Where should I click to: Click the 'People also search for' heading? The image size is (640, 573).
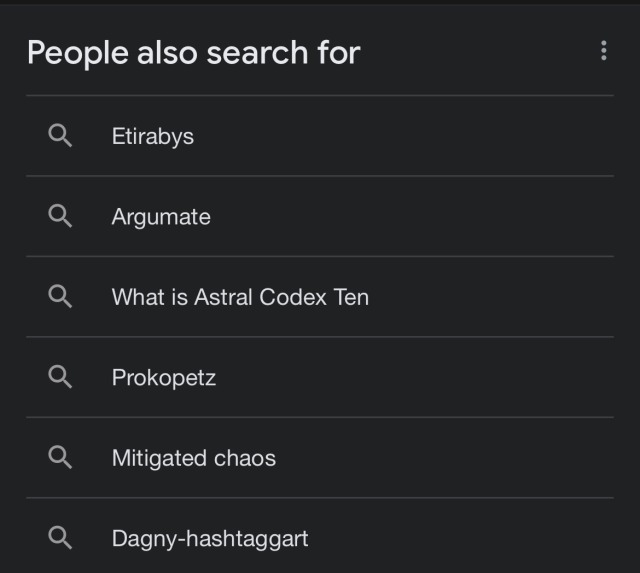pyautogui.click(x=193, y=52)
